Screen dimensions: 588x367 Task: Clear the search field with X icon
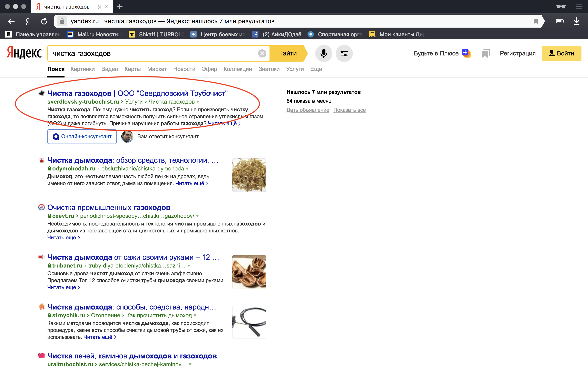coord(262,53)
